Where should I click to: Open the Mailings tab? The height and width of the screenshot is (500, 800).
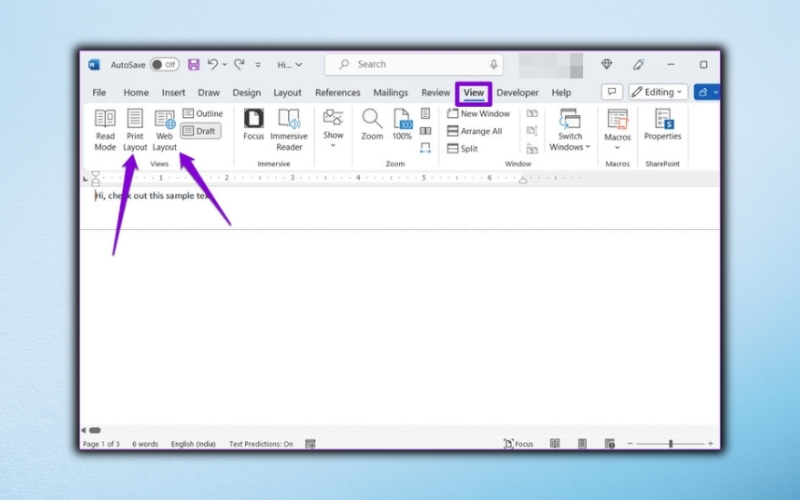coord(390,92)
